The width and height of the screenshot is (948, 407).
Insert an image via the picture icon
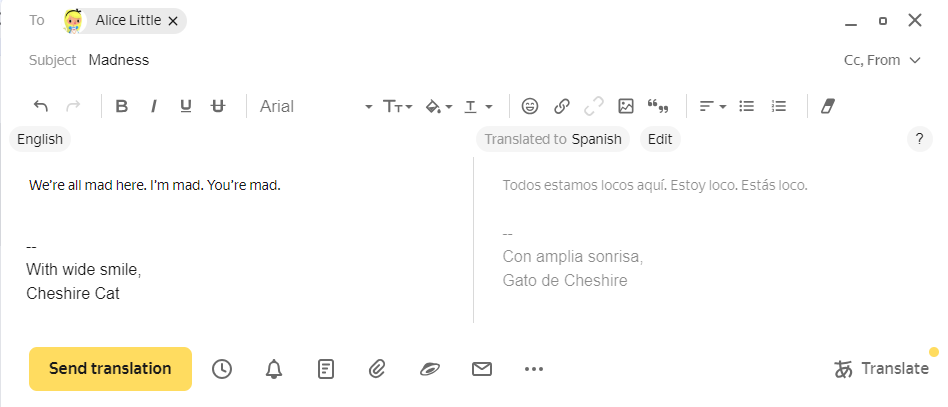pyautogui.click(x=626, y=106)
